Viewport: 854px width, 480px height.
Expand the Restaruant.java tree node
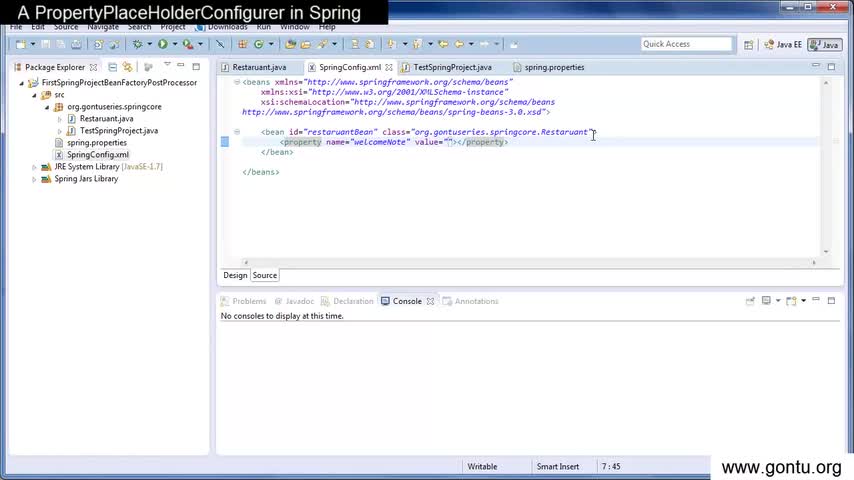tap(59, 119)
